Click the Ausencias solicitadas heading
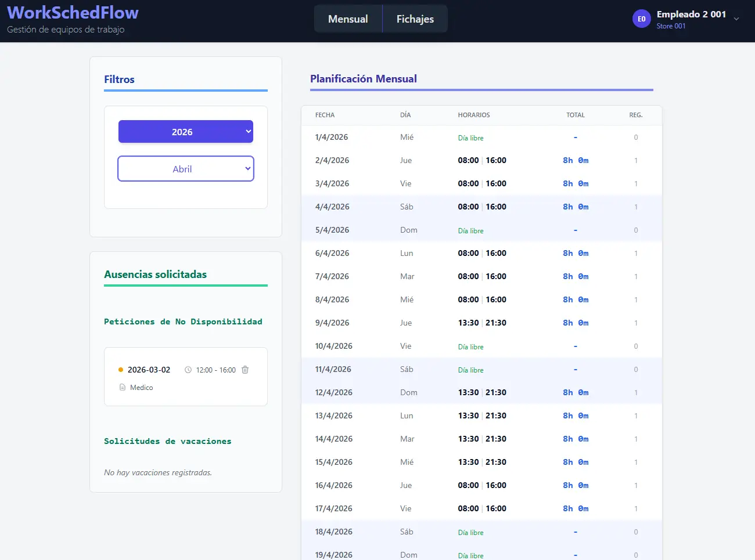755x560 pixels. [x=155, y=274]
